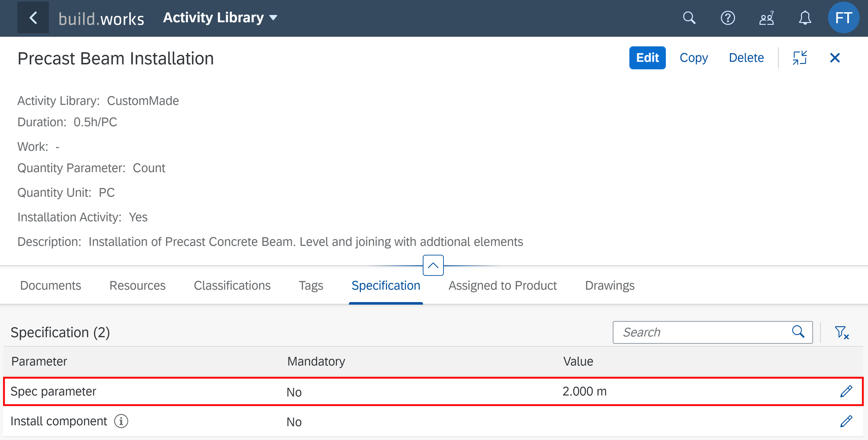Switch to the Drawings tab
Viewport: 868px width, 440px height.
[609, 286]
